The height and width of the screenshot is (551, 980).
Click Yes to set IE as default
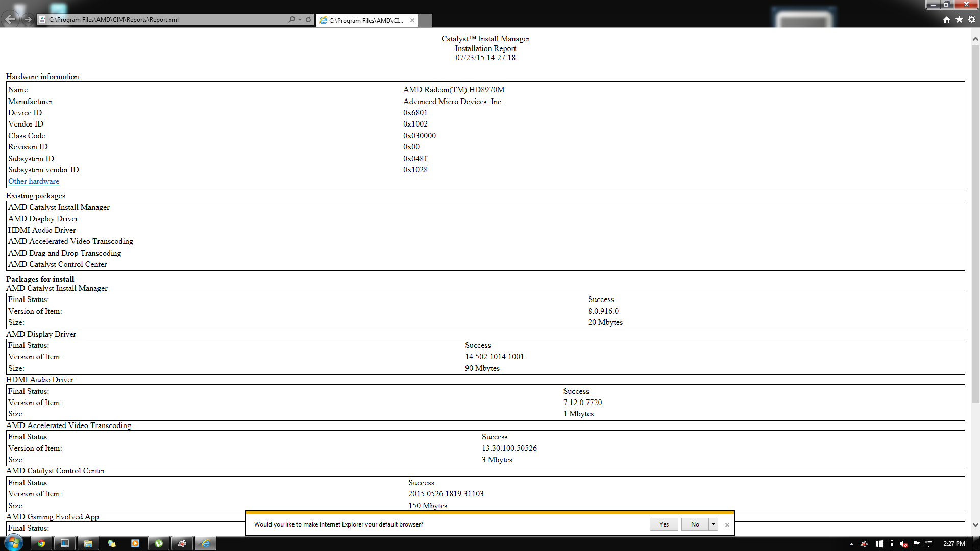tap(664, 524)
